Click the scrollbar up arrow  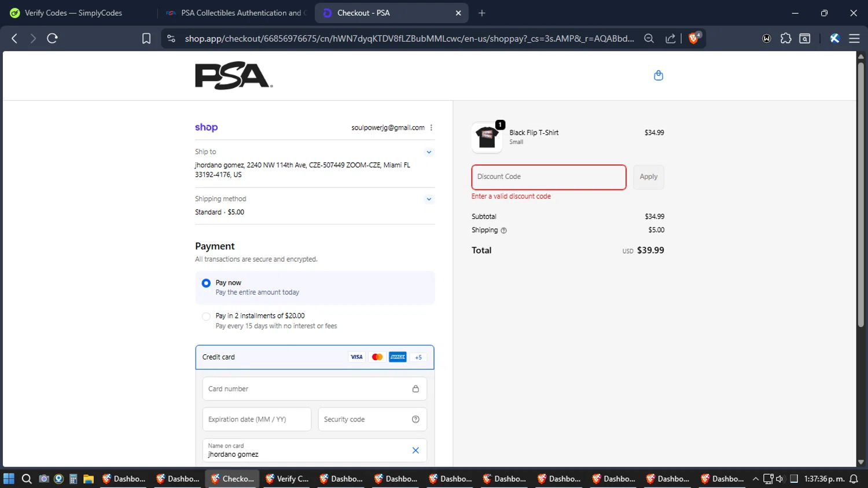click(860, 56)
